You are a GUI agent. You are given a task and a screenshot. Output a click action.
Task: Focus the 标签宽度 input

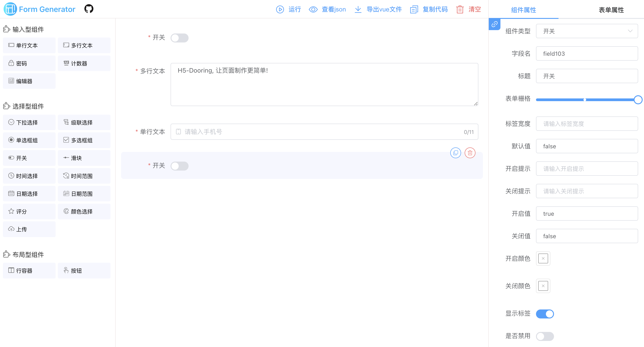click(x=587, y=124)
